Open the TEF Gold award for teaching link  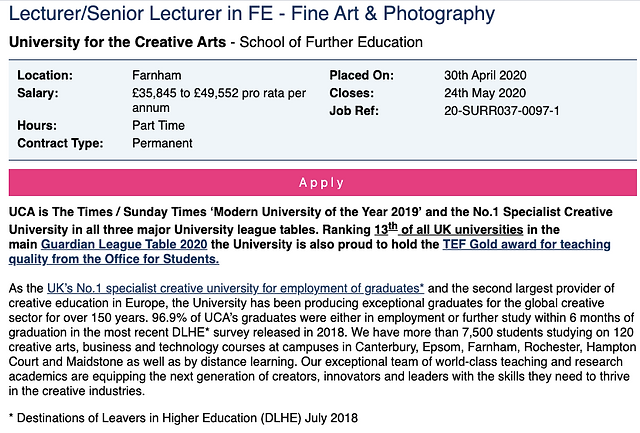tap(527, 244)
